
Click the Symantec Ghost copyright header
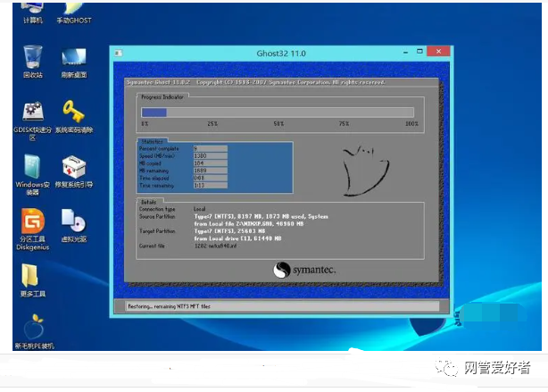pyautogui.click(x=256, y=82)
